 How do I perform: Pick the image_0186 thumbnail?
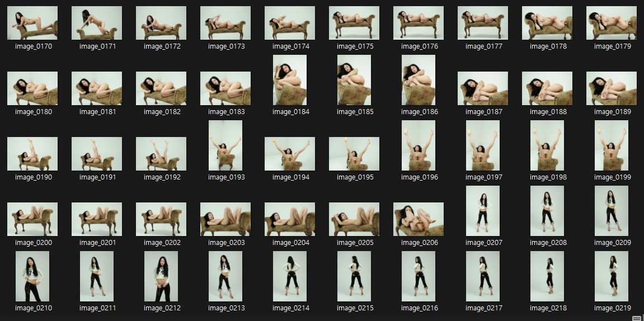tap(419, 80)
